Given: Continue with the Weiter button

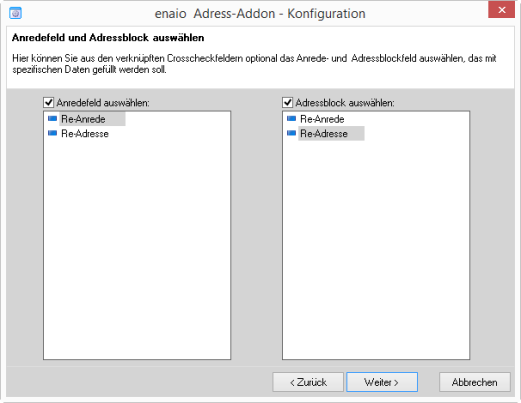Looking at the screenshot, I should (382, 382).
